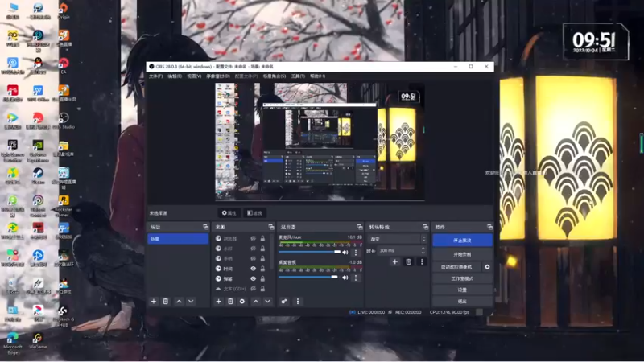Open the 视图(V) menu

click(194, 76)
